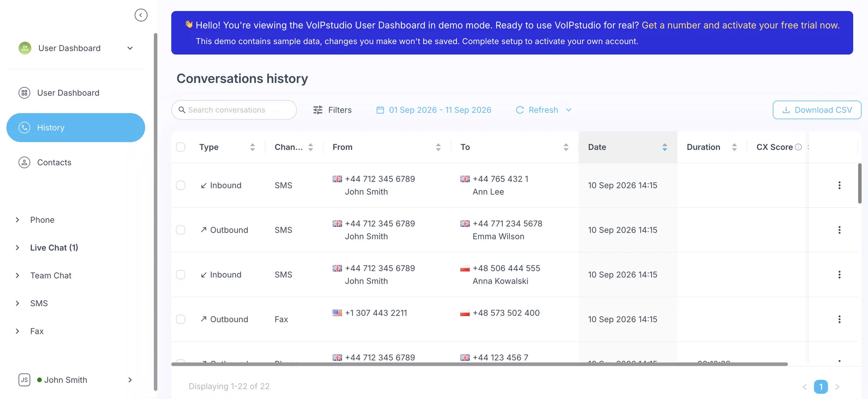
Task: Click the 'Emma Wilson' contact name
Action: 498,236
